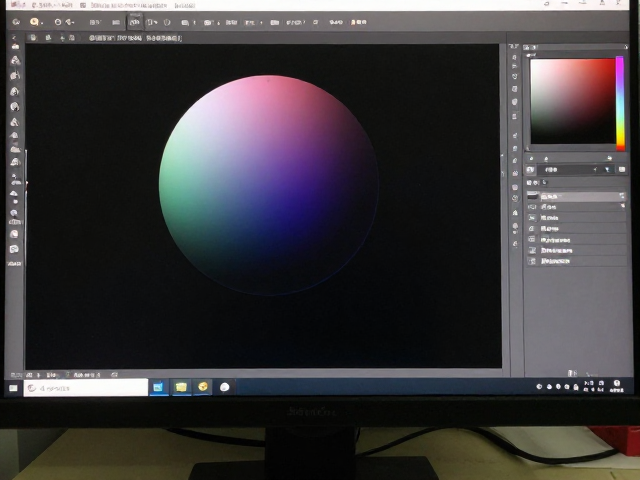This screenshot has width=640, height=480.
Task: Open the orange round app icon in taskbar
Action: coord(203,387)
